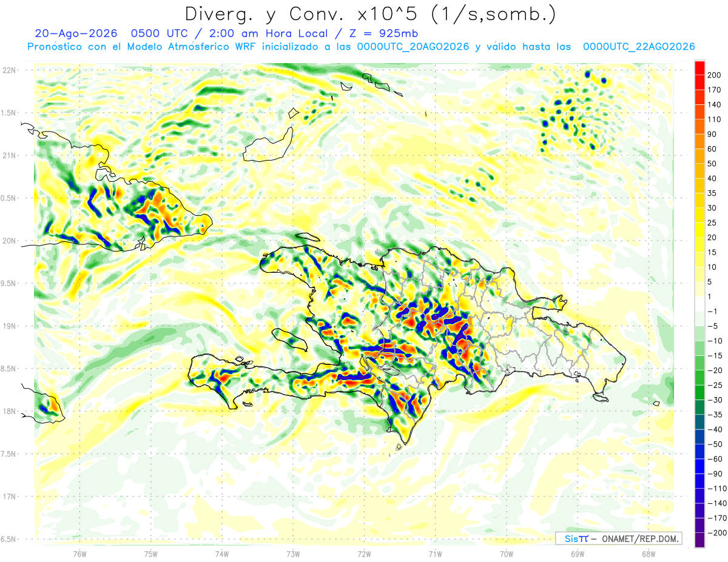
Task: Click the '140' color scale value
Action: click(715, 105)
